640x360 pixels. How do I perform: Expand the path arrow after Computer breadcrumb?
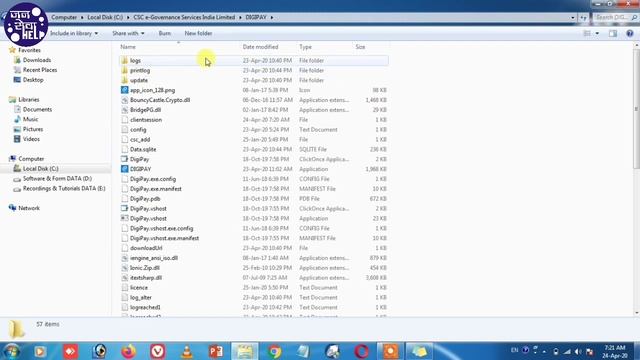click(x=82, y=18)
